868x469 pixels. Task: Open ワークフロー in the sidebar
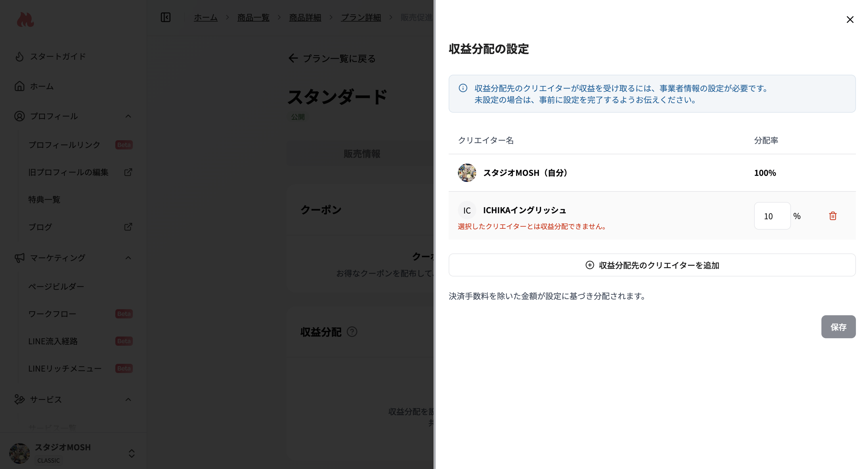pyautogui.click(x=52, y=314)
